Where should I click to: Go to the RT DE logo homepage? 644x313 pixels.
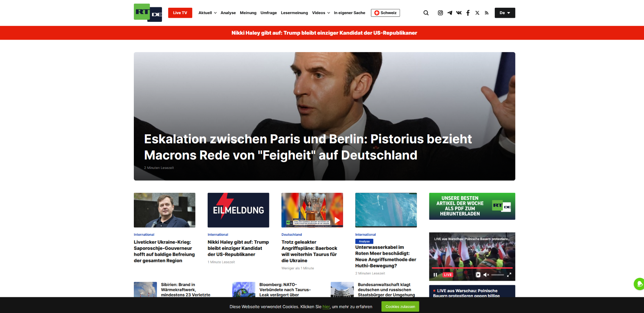148,13
